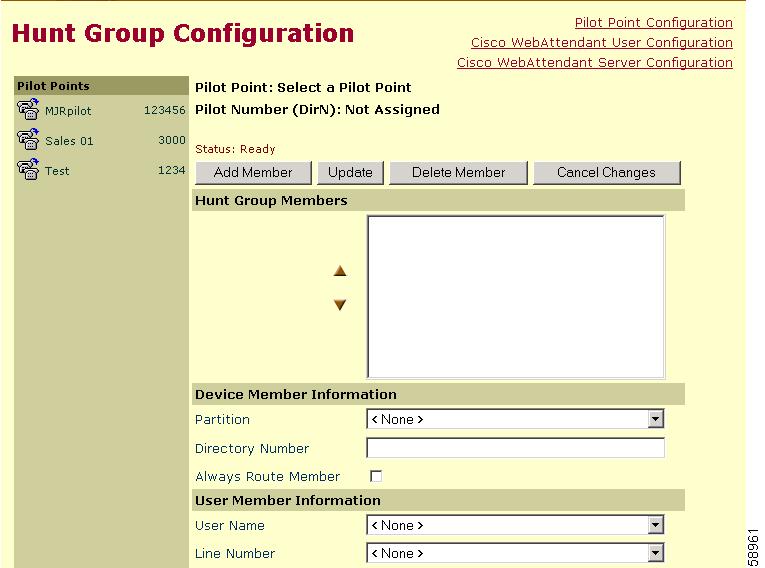The height and width of the screenshot is (568, 765).
Task: Click pilot number 3000
Action: (x=172, y=140)
